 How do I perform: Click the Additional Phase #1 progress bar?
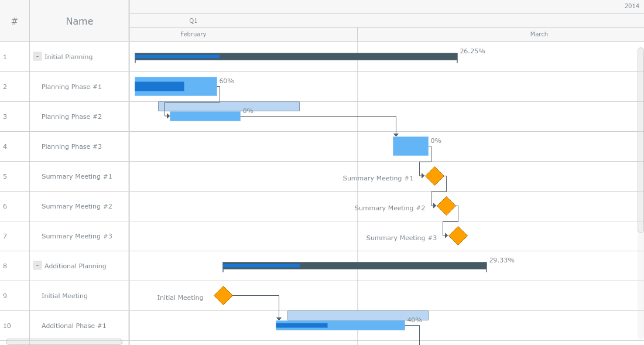302,325
